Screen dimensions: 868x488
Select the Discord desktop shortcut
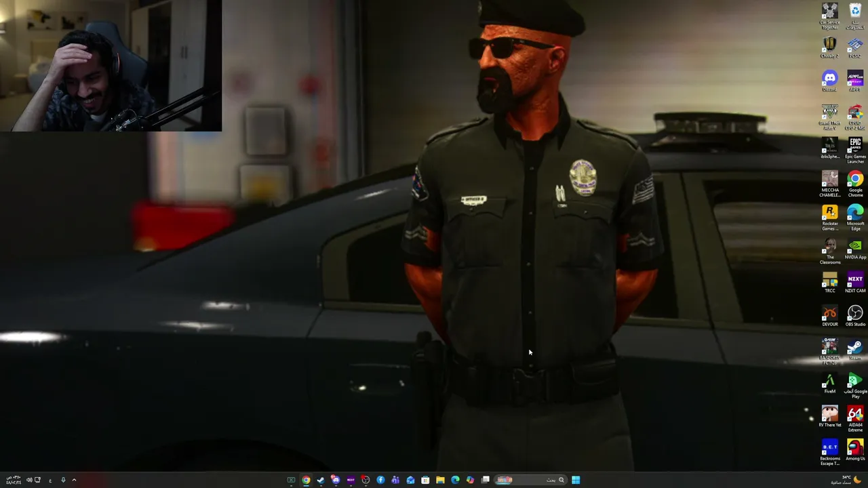pyautogui.click(x=829, y=81)
